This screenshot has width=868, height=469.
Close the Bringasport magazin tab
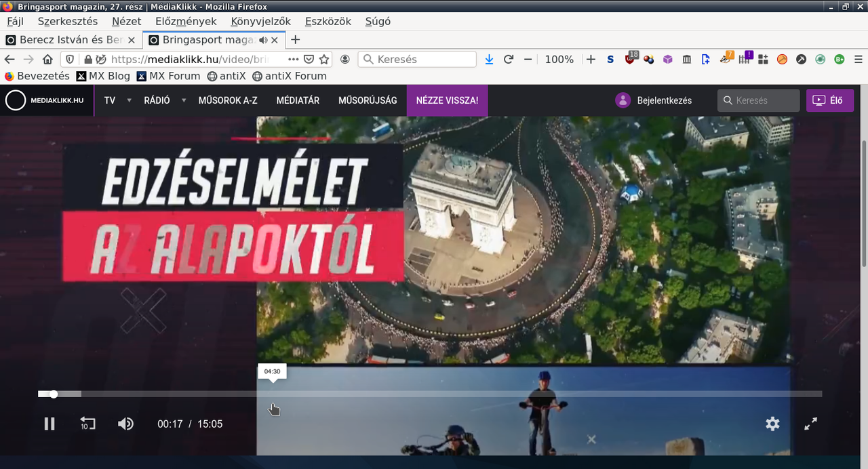(x=275, y=40)
